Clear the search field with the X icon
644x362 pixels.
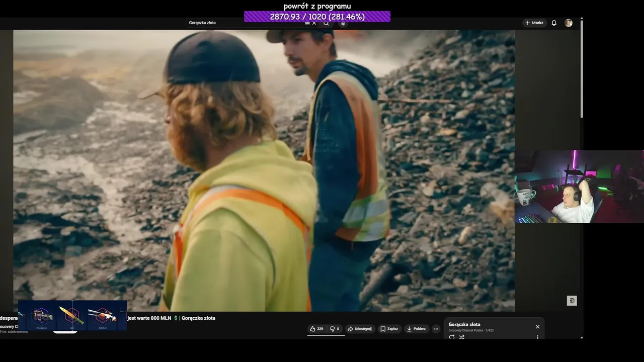click(314, 23)
